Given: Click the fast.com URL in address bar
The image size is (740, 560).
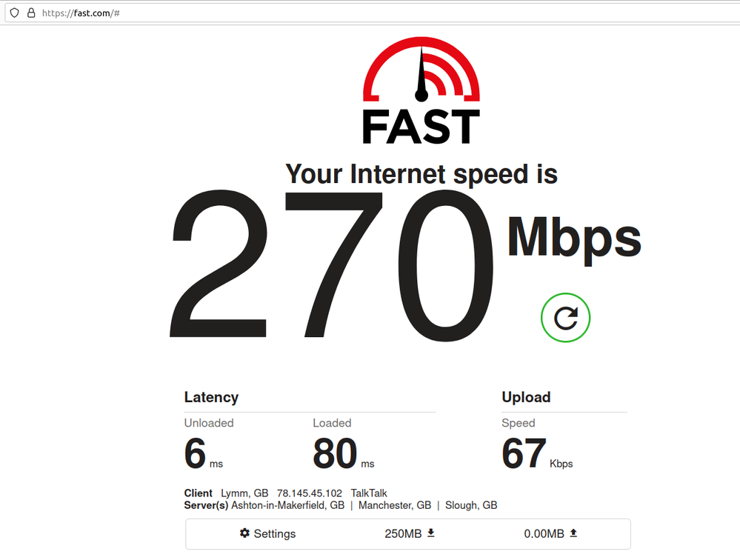Looking at the screenshot, I should [x=81, y=13].
